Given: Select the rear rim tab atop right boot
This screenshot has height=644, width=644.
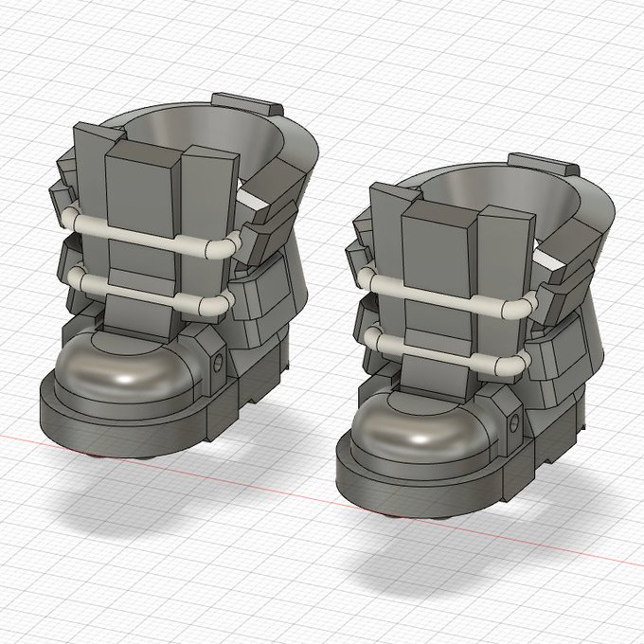Looking at the screenshot, I should 543,164.
